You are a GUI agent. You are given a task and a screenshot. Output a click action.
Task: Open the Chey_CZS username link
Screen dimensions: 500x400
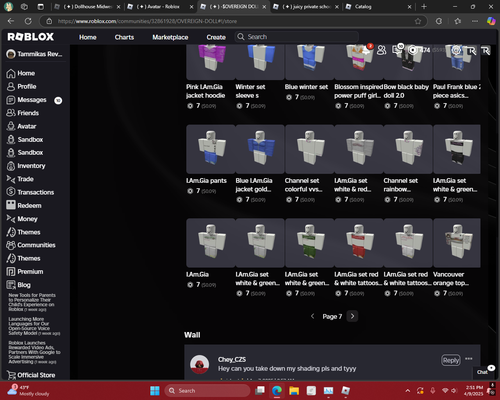coord(232,359)
